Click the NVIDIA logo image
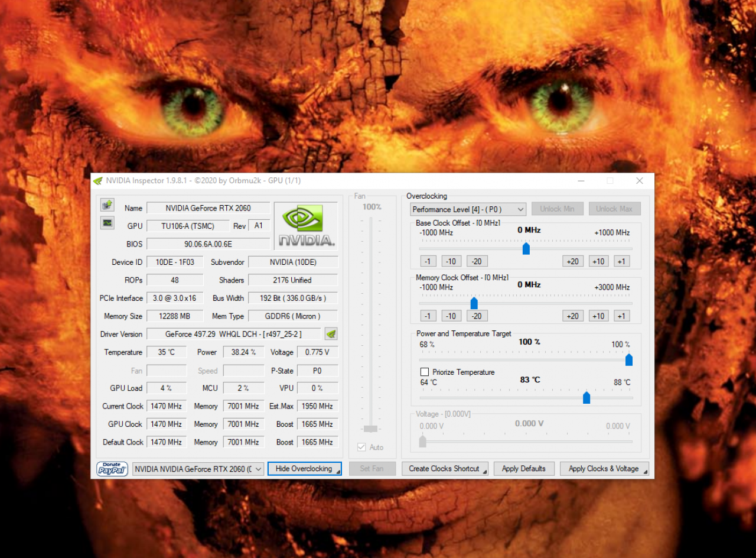The image size is (756, 558). pos(306,226)
